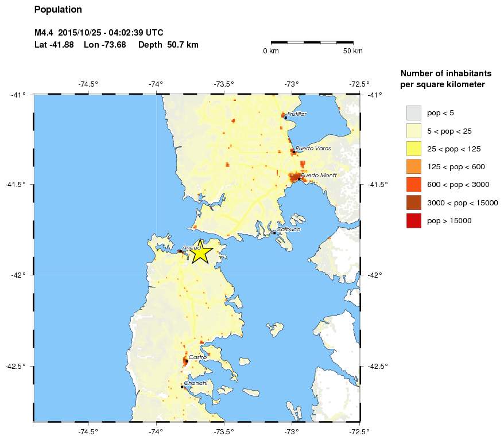Select the '3000 < pop < 15000' brown swatch
The image size is (504, 440).
pos(413,203)
